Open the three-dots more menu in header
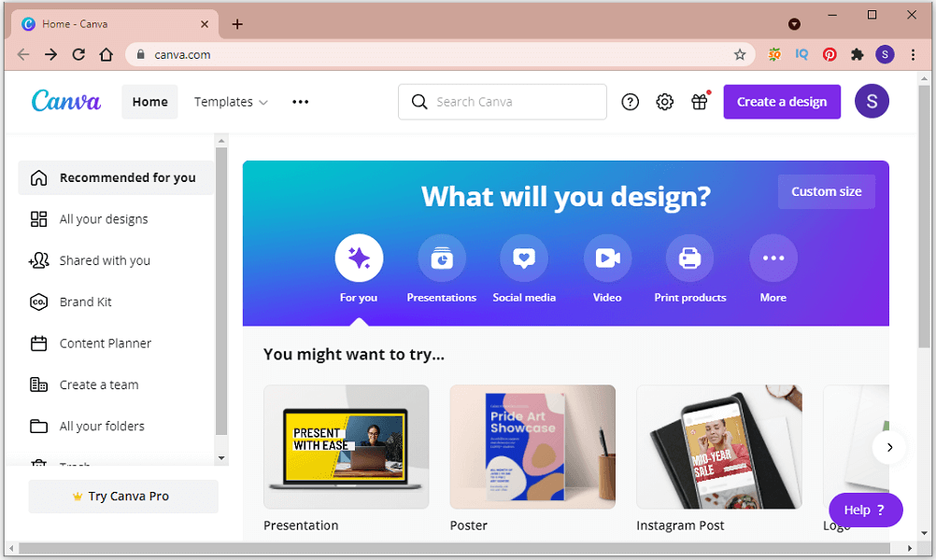 [300, 102]
